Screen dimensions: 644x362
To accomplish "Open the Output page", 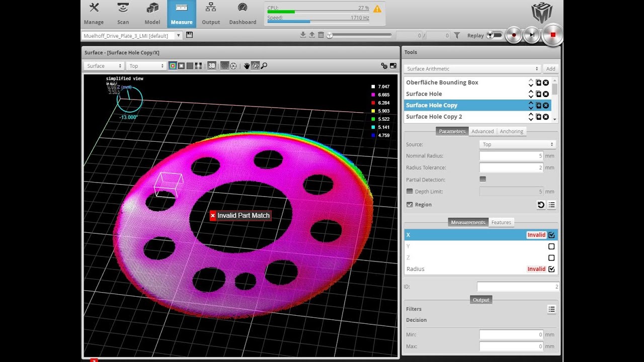I will [211, 14].
